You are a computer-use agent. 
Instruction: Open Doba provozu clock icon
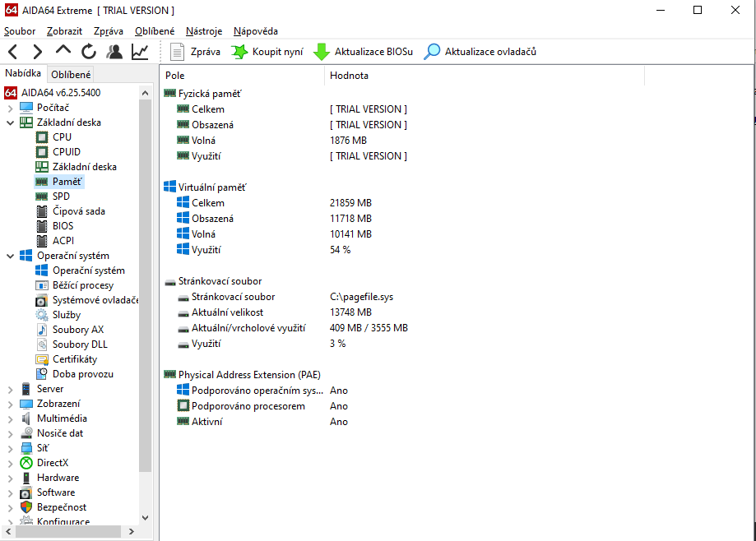click(x=42, y=374)
